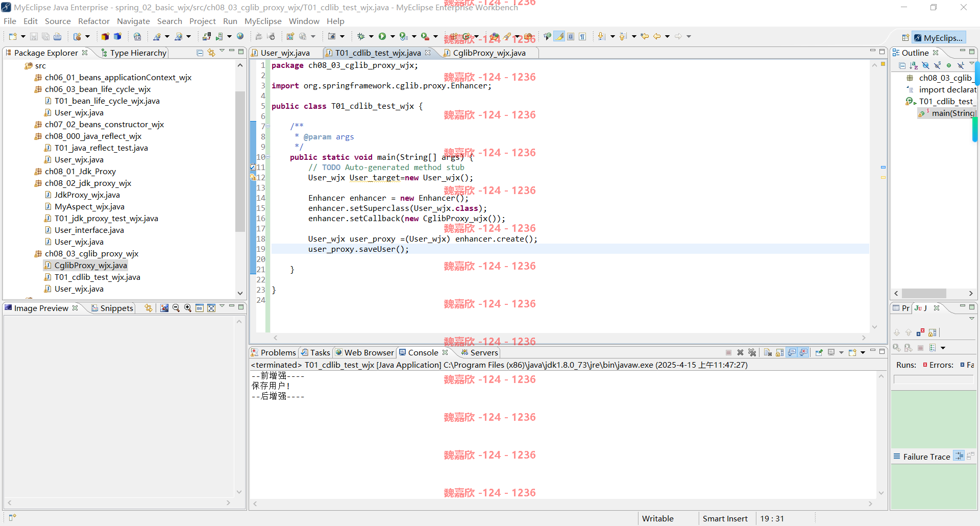Toggle Link with Editor in Package Explorer

click(x=211, y=53)
